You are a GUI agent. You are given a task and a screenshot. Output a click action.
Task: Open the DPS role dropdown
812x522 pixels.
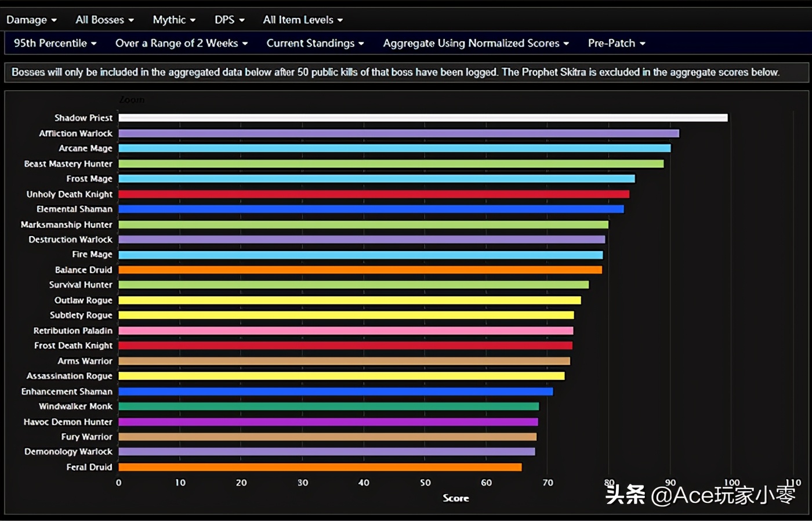click(229, 20)
